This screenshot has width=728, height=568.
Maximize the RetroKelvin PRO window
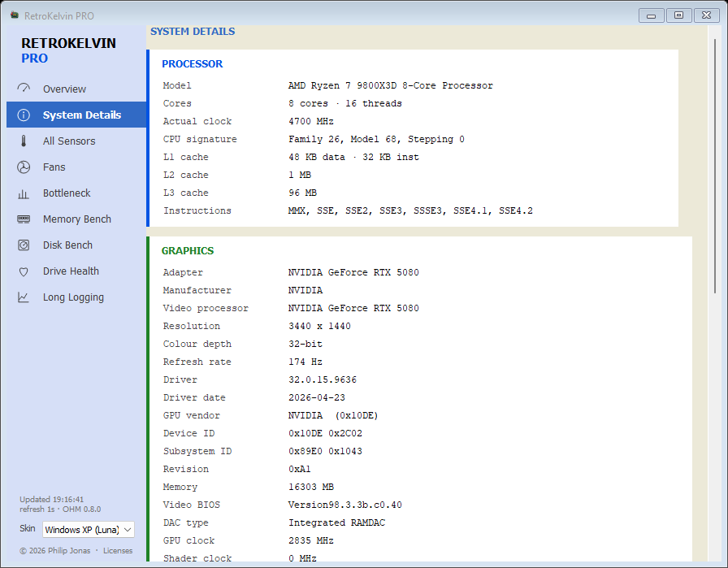click(x=678, y=15)
